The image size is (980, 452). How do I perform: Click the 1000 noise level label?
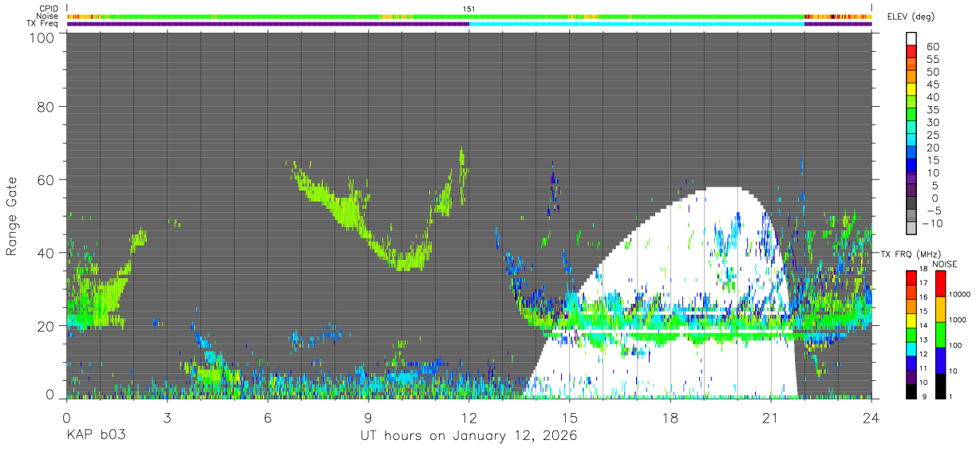click(958, 320)
